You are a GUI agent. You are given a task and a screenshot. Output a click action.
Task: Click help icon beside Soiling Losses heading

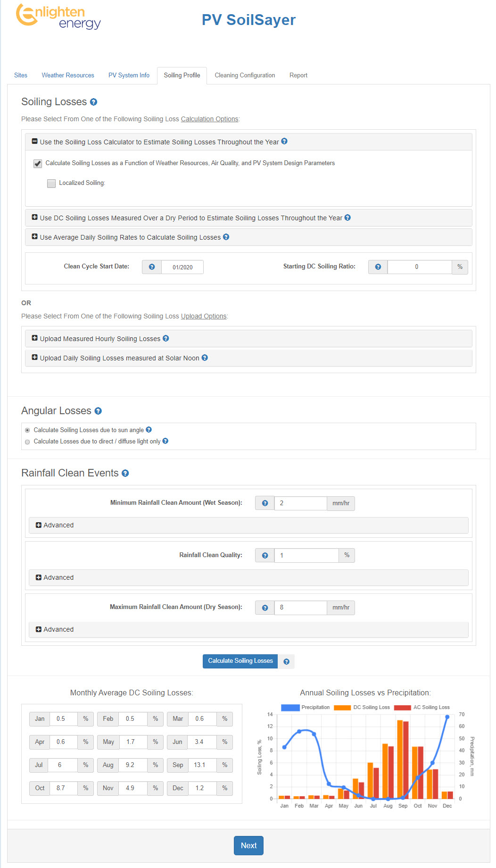(x=93, y=102)
